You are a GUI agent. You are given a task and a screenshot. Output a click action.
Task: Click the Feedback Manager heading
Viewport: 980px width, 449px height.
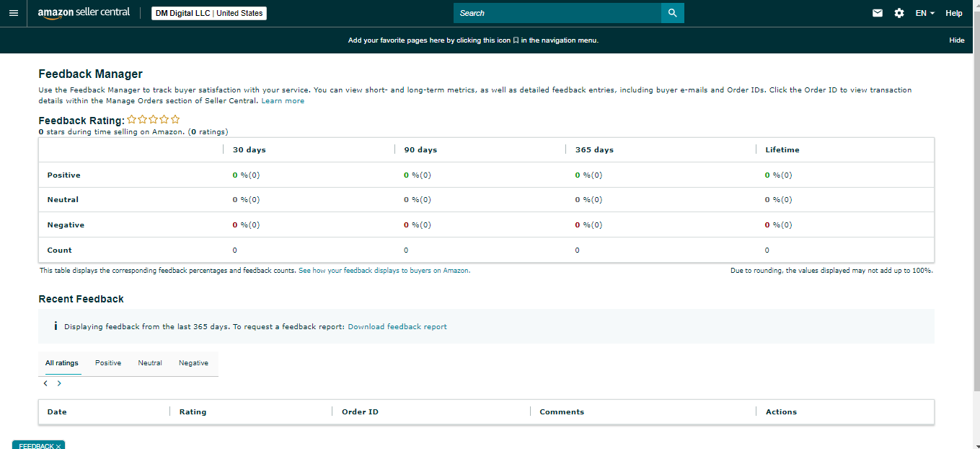click(90, 74)
